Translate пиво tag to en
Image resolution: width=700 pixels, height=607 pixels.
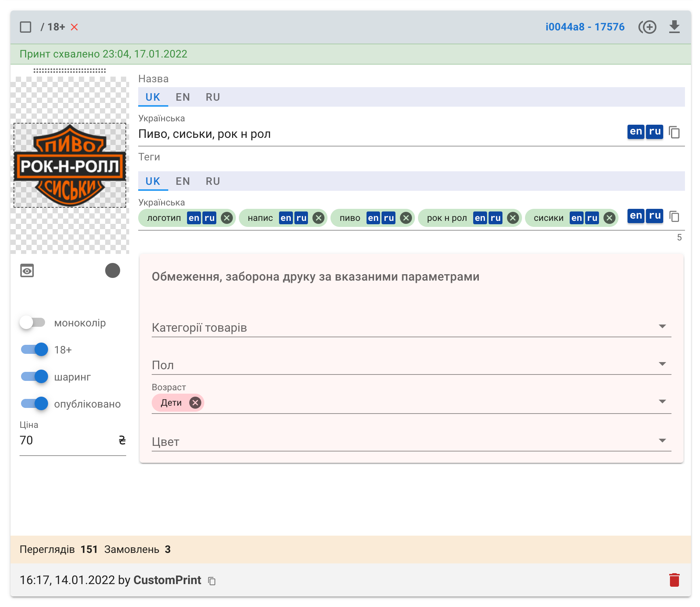(373, 218)
